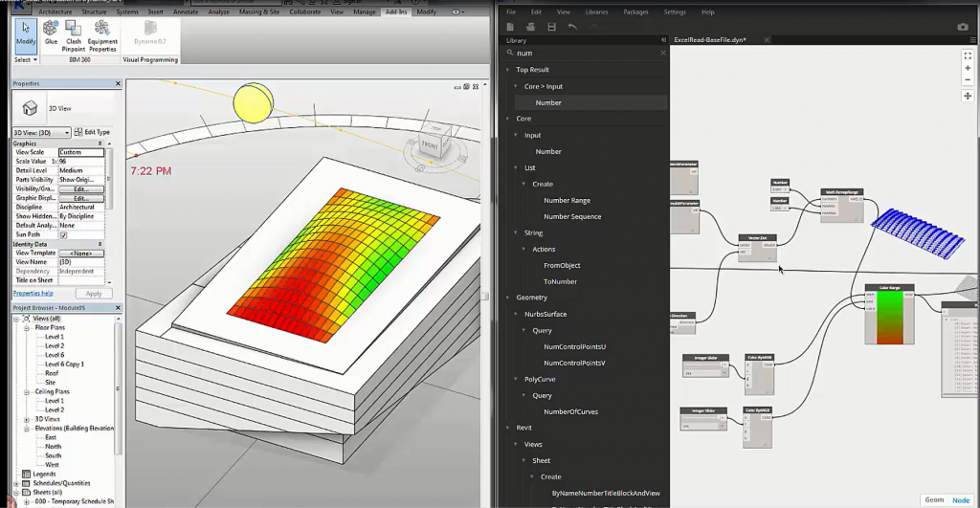Switch to Node navigation mode
Viewport: 980px width, 508px height.
click(961, 499)
